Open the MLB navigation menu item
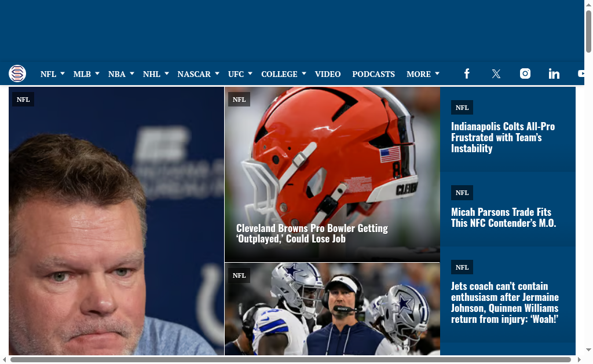Image resolution: width=593 pixels, height=364 pixels. (x=82, y=74)
